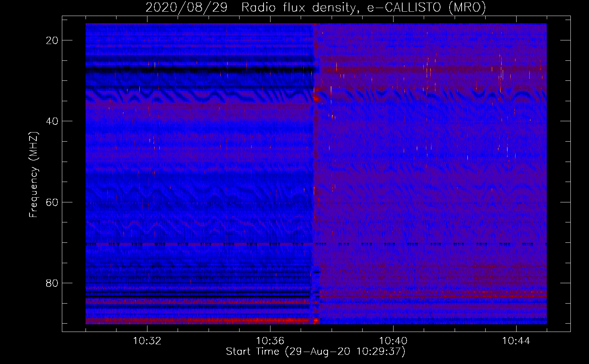Click the plot title 'Radio flux density, e-CALLISTO (MRO)'
589x364 pixels.
364,7
